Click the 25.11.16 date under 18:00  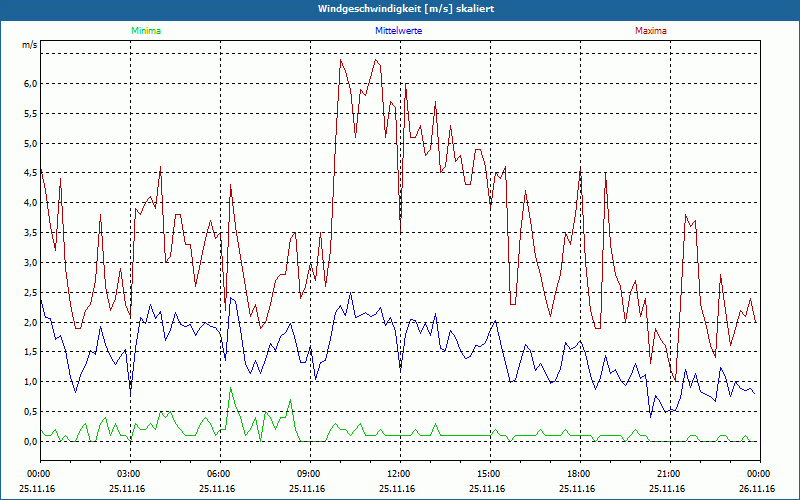577,489
